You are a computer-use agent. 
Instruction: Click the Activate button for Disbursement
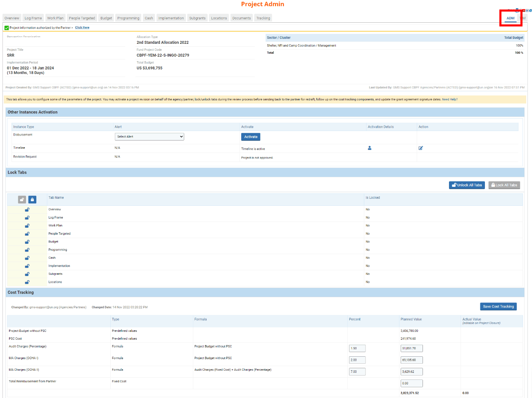[251, 137]
